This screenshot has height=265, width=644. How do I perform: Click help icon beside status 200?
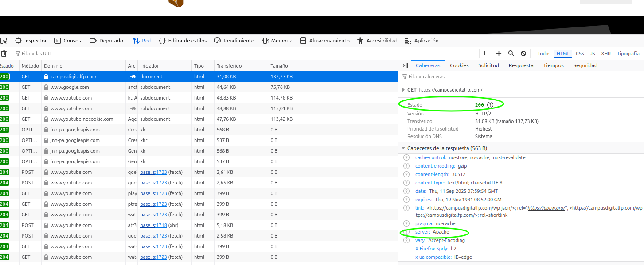[x=490, y=105]
